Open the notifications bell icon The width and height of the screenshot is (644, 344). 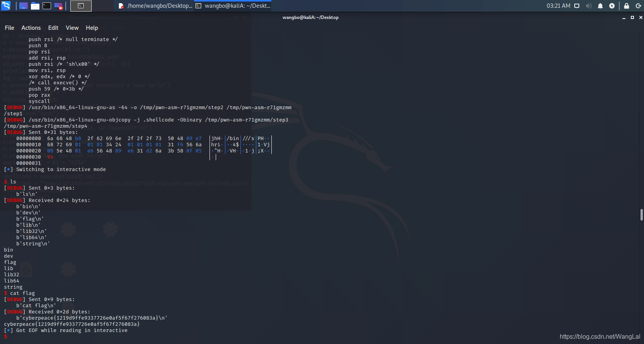(600, 6)
